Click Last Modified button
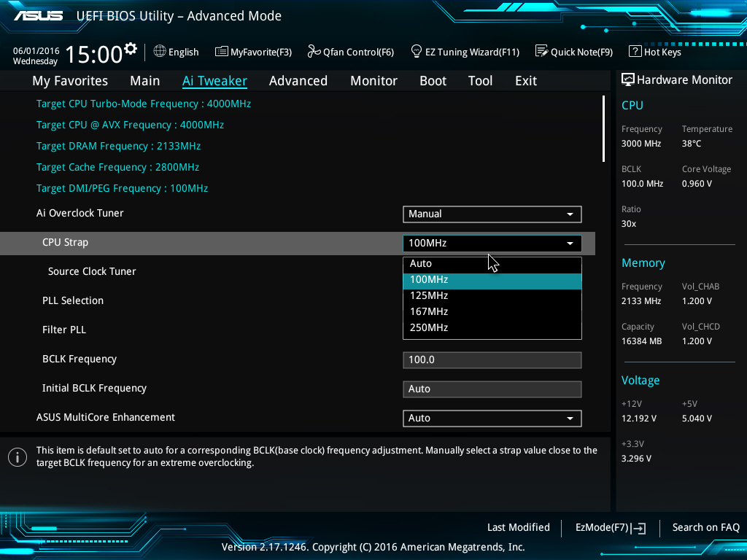Image resolution: width=747 pixels, height=560 pixels. (518, 528)
